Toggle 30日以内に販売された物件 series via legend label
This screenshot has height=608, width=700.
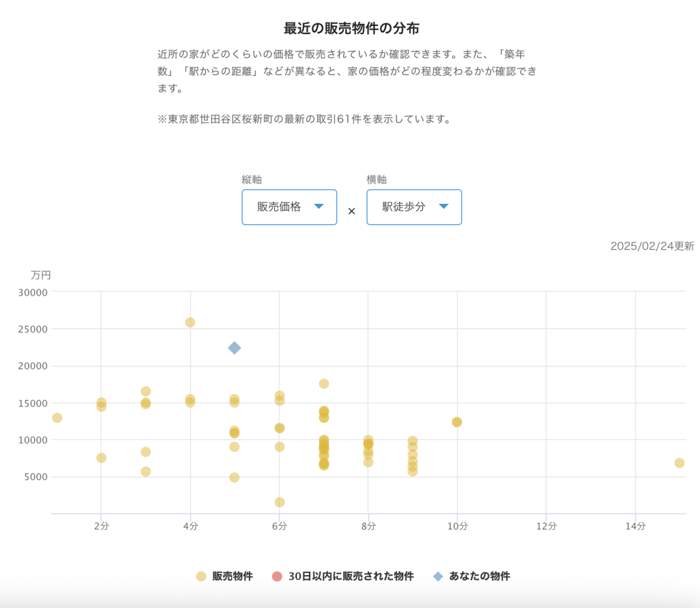coord(351,577)
